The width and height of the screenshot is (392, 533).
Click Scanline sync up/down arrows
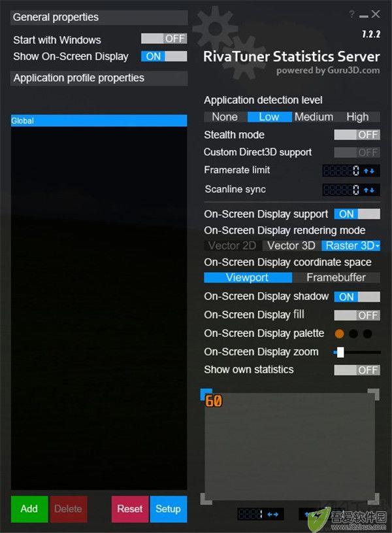[369, 190]
